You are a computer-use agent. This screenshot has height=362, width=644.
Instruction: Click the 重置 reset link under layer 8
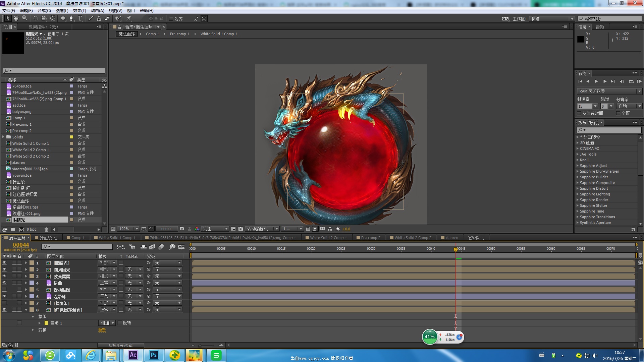[x=102, y=330]
